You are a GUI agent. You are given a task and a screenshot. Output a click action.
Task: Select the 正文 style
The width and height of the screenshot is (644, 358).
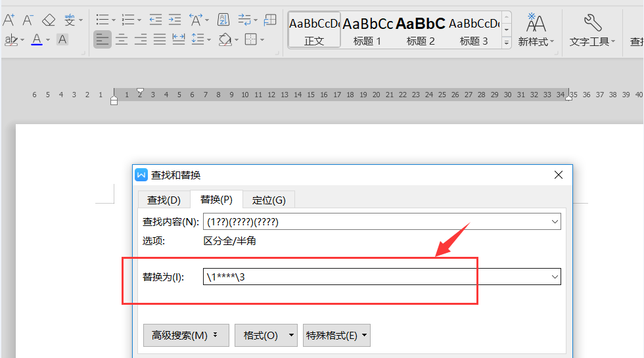coord(314,30)
